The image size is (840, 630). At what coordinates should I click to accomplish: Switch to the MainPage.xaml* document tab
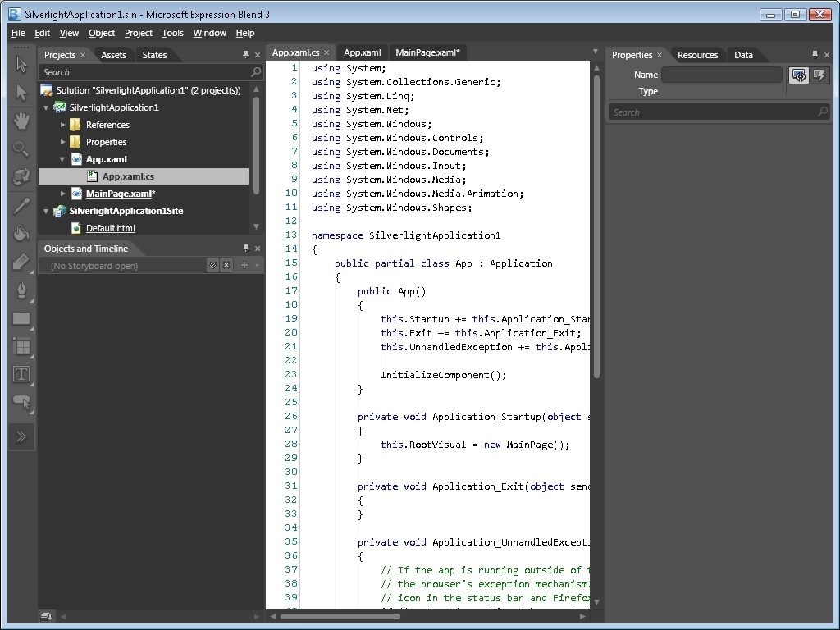[x=427, y=52]
